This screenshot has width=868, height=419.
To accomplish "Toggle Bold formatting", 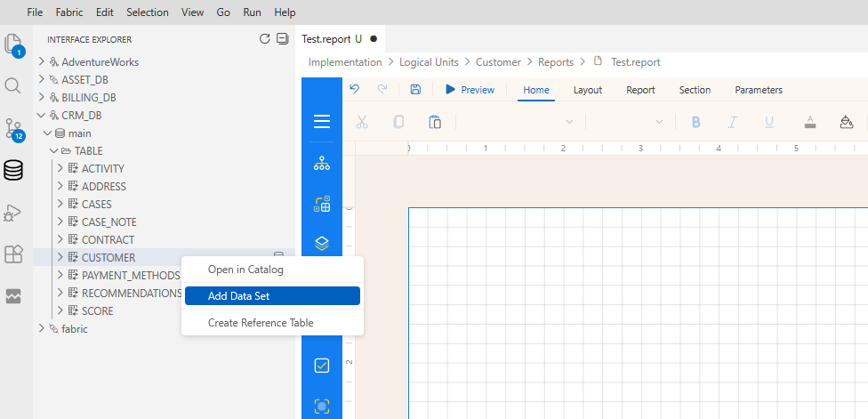I will point(695,122).
